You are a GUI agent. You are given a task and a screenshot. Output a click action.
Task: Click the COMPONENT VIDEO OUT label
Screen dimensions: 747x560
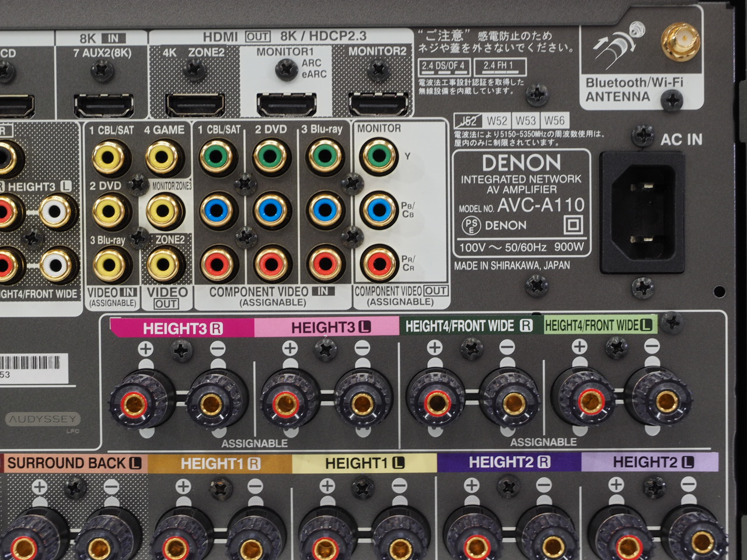coord(401,290)
